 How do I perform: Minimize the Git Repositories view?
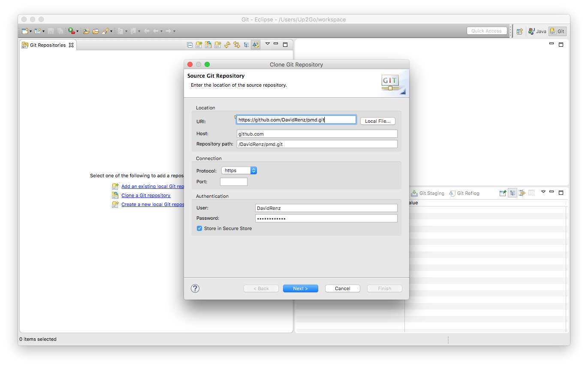click(x=276, y=43)
